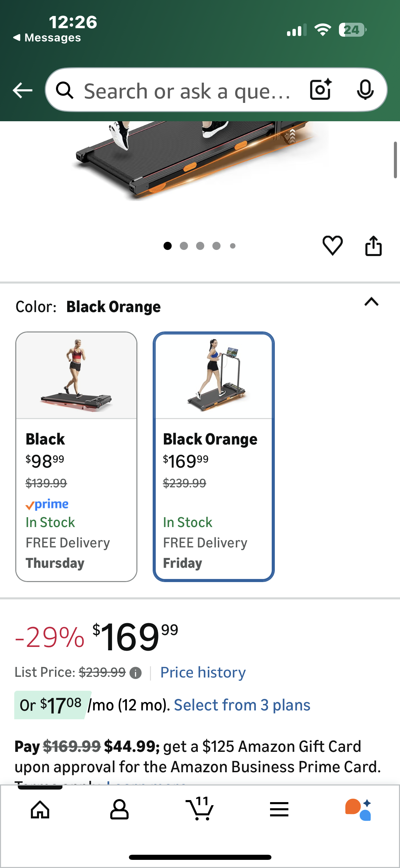Tap the search input field

(x=187, y=91)
